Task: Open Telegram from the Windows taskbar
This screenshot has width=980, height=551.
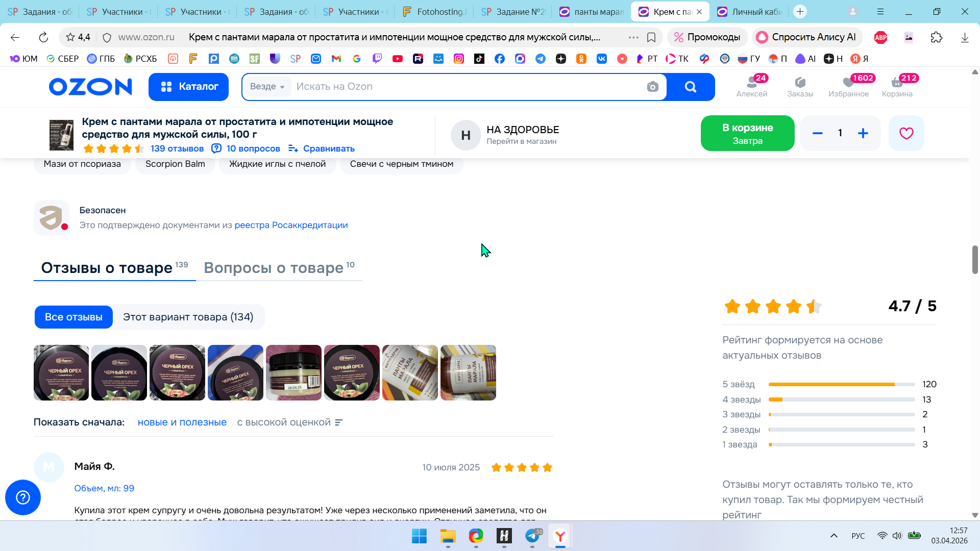Action: [x=532, y=536]
